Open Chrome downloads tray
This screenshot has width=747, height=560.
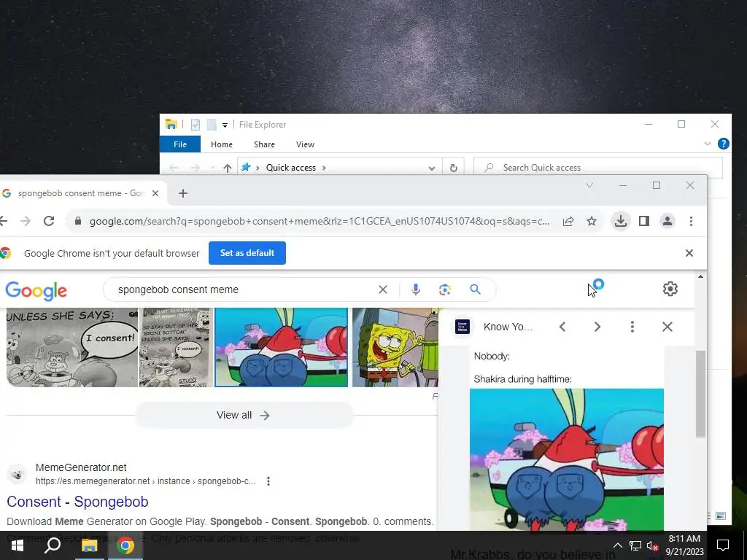[x=620, y=221]
